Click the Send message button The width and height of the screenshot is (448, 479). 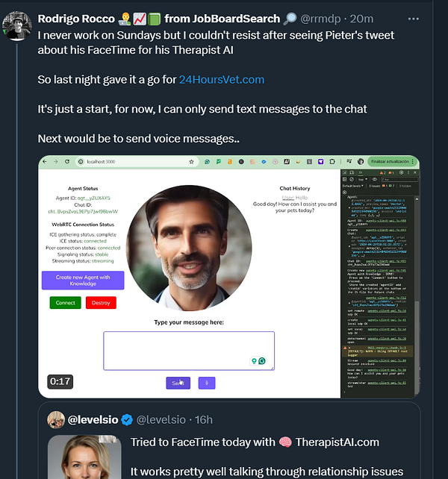(x=178, y=383)
